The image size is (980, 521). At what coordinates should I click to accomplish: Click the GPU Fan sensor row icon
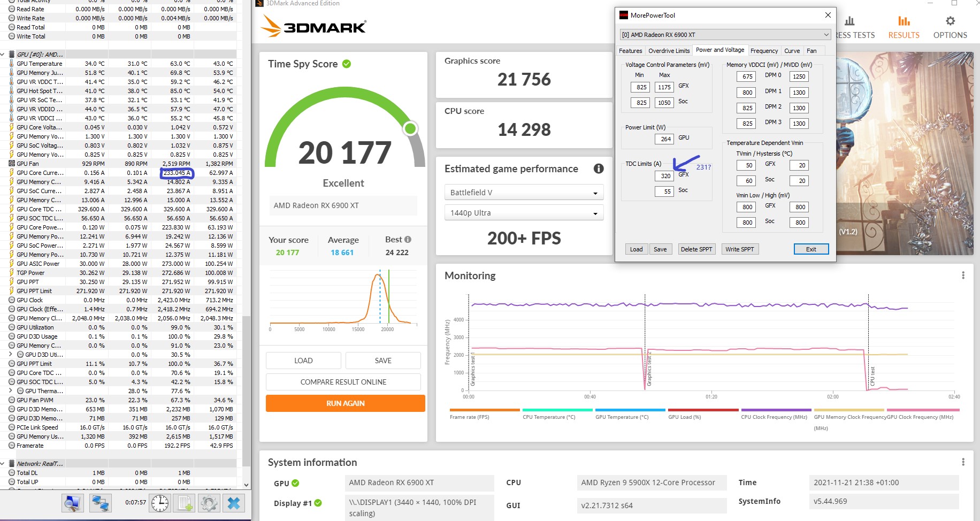click(x=12, y=164)
